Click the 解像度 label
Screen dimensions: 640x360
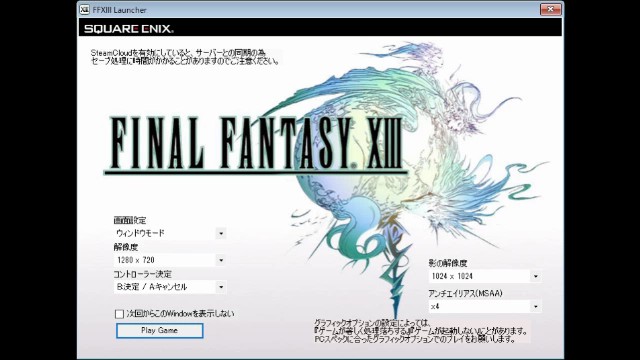[126, 247]
